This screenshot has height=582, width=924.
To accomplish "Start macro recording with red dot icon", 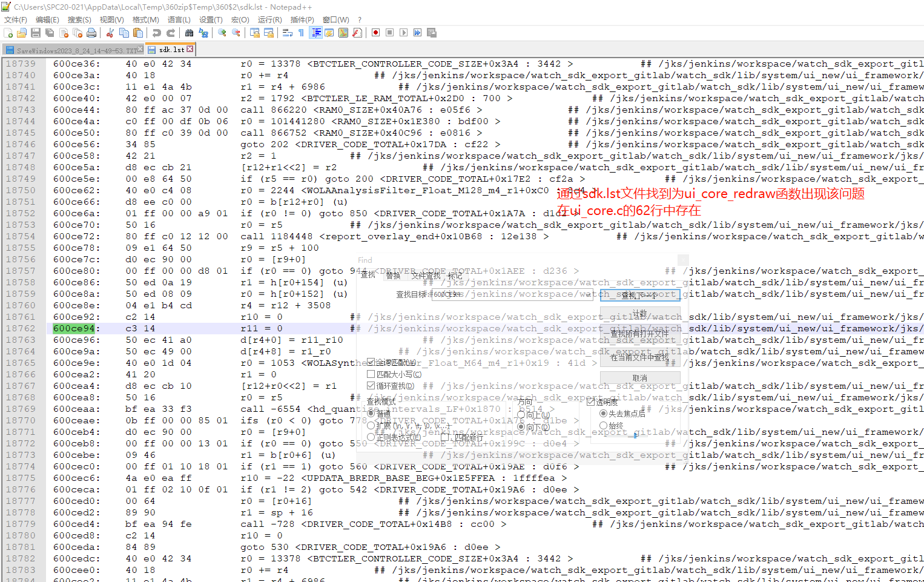I will click(x=375, y=33).
